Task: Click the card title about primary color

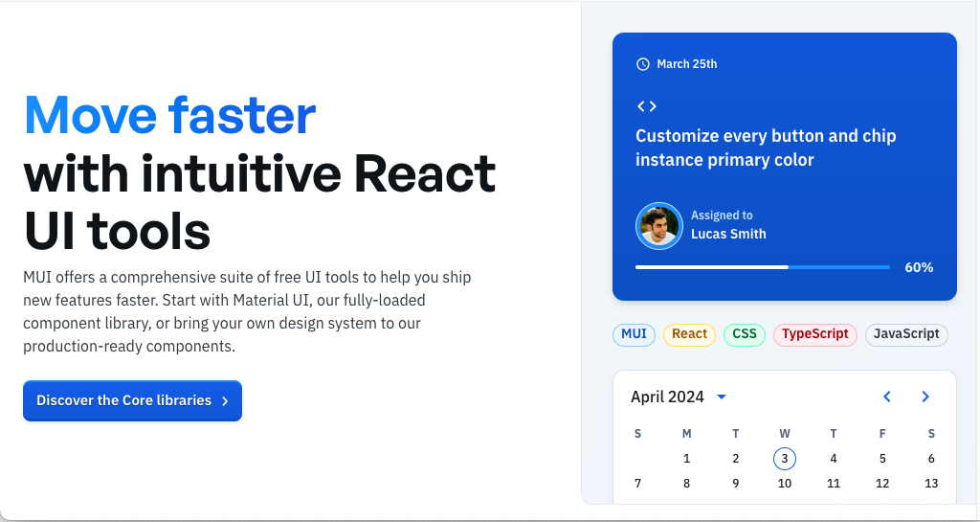Action: pos(766,148)
